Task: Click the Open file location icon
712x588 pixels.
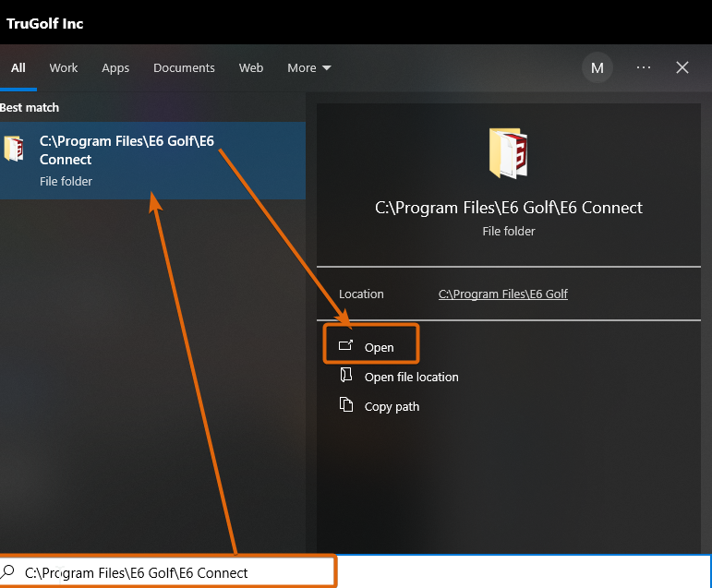Action: (x=346, y=375)
